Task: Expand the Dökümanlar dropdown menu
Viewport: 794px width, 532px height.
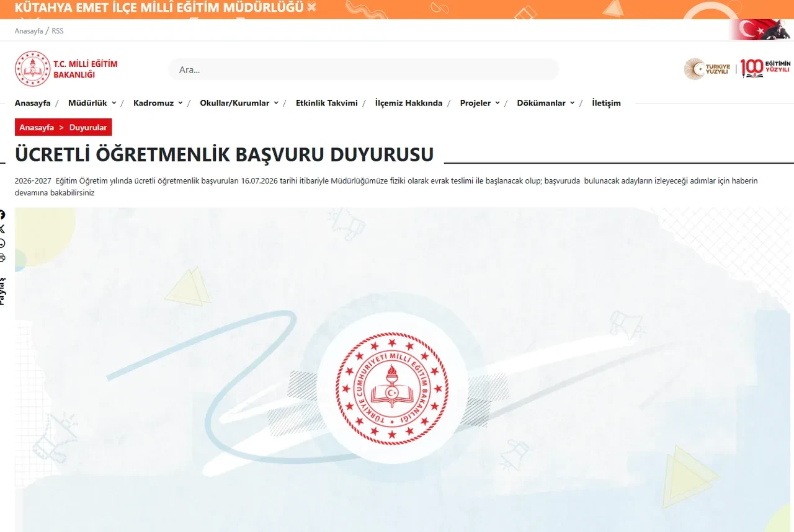Action: tap(546, 103)
